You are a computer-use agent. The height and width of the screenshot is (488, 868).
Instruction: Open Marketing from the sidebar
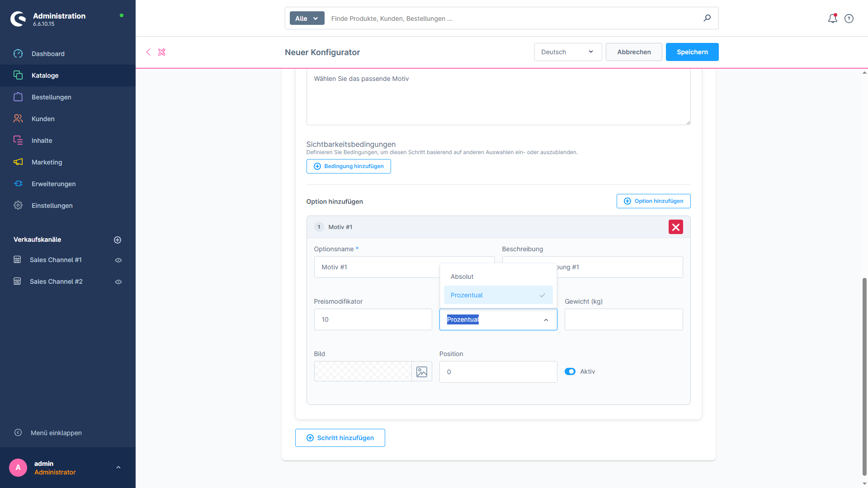68,162
